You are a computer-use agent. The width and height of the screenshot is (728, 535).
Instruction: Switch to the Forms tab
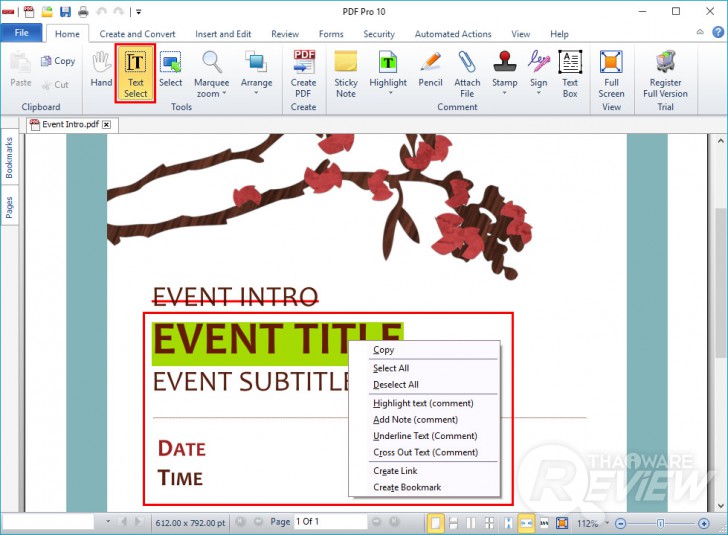click(331, 34)
